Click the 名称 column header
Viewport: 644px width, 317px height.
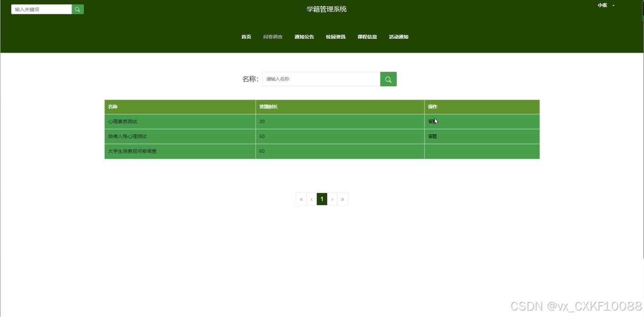[x=180, y=107]
